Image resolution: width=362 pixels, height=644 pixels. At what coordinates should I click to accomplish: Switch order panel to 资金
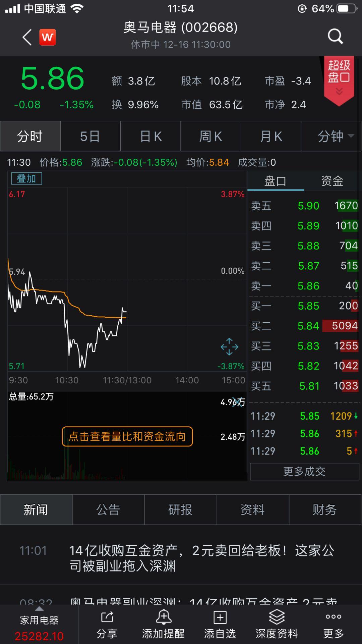332,181
